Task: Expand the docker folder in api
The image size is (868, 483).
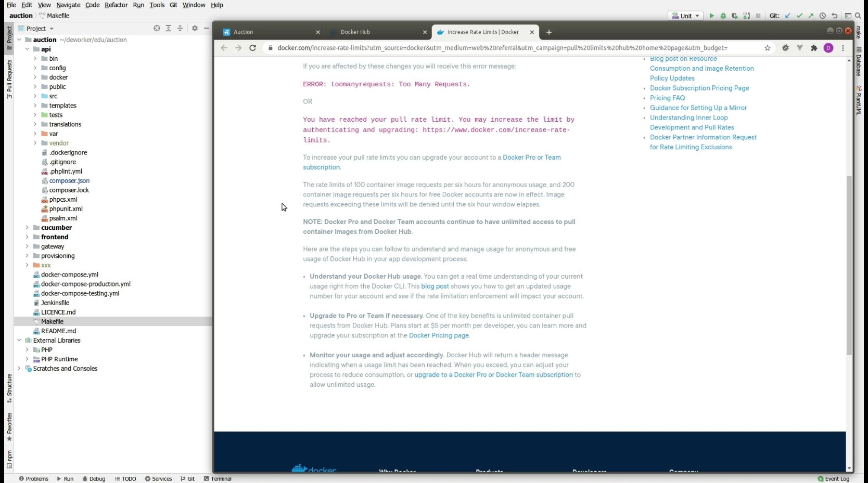Action: [35, 77]
